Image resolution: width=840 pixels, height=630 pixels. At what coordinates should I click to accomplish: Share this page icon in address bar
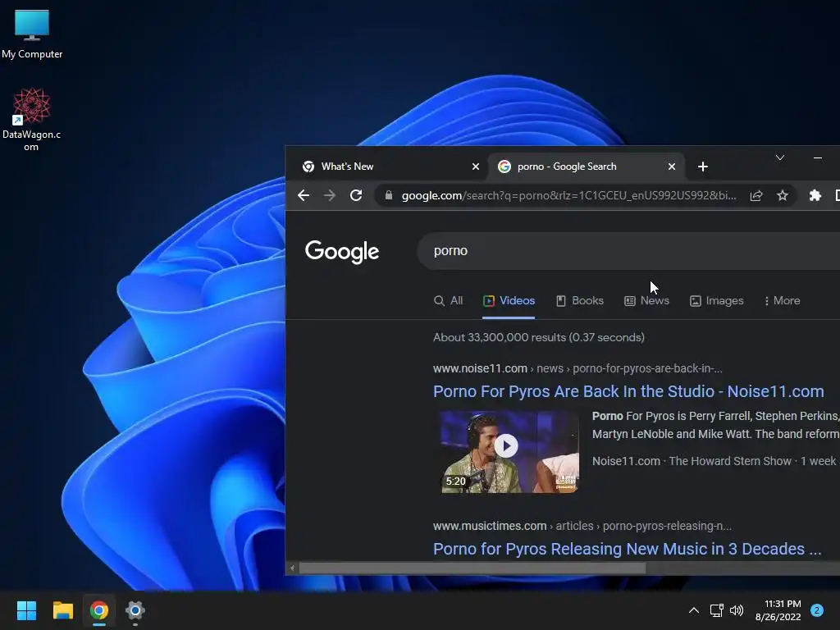point(756,195)
